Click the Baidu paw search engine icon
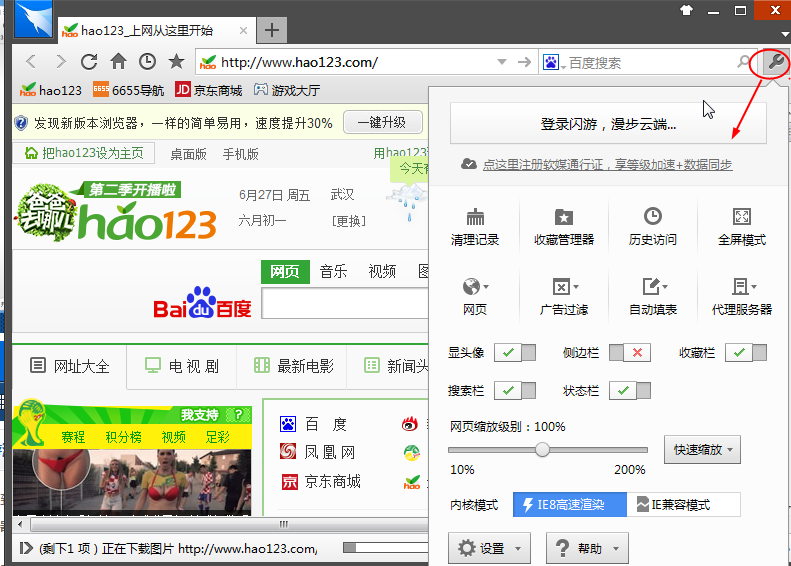 pos(550,63)
